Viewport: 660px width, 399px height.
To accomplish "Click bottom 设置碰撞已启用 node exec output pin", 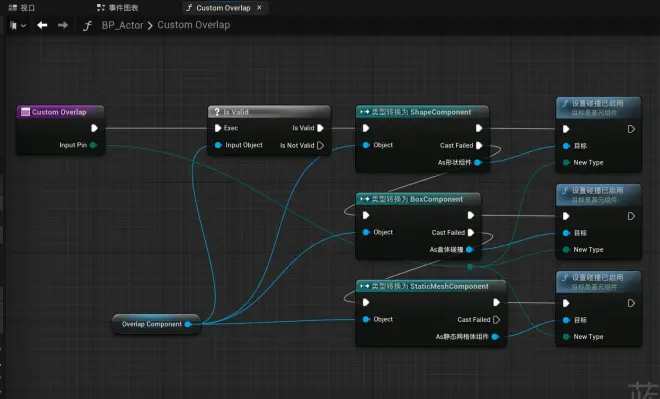I will [631, 303].
